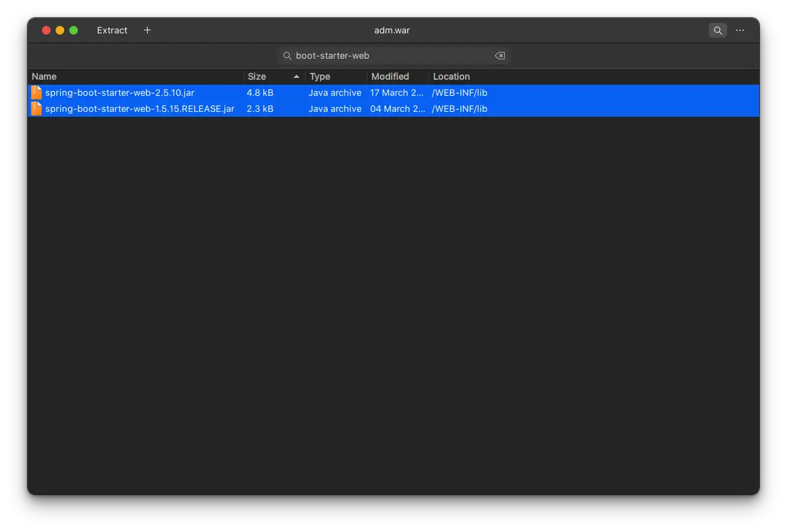Click /WEB-INF/lib location in 1.5.15.RELEASE row
The image size is (787, 532).
(460, 109)
